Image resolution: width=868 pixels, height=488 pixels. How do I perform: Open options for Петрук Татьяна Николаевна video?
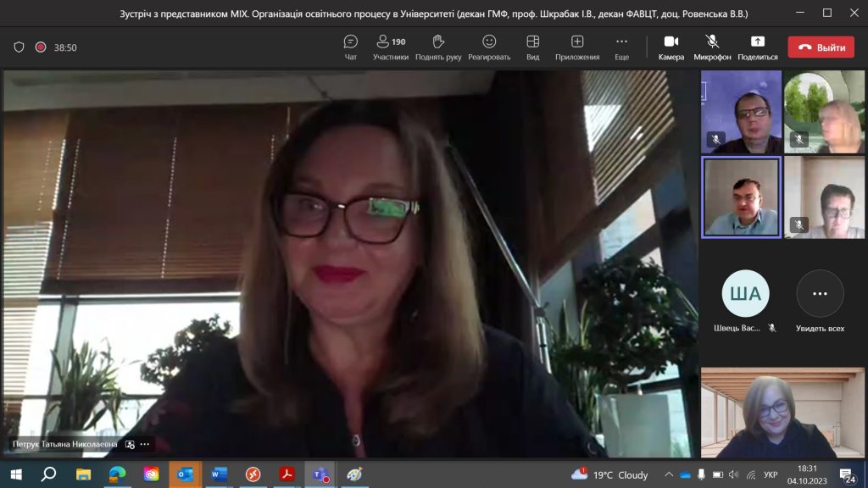pos(145,444)
